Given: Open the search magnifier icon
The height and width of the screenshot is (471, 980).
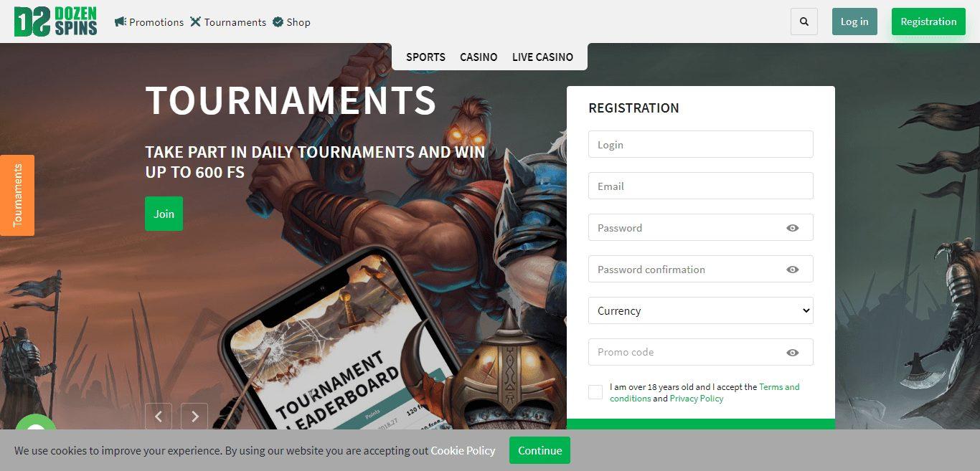Looking at the screenshot, I should point(804,22).
